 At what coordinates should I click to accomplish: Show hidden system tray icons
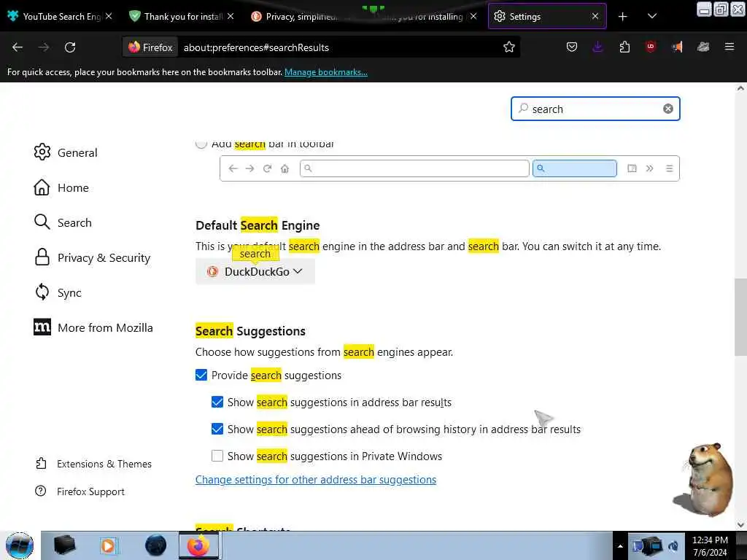pos(620,545)
